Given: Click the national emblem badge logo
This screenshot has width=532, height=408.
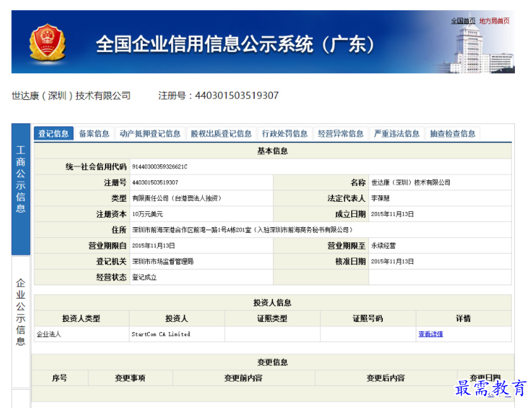Looking at the screenshot, I should point(47,42).
